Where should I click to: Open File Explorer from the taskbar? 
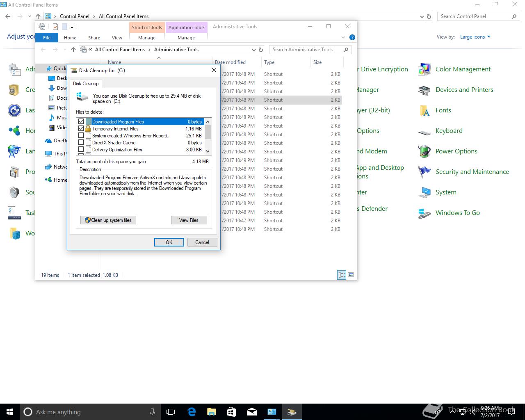(x=211, y=412)
